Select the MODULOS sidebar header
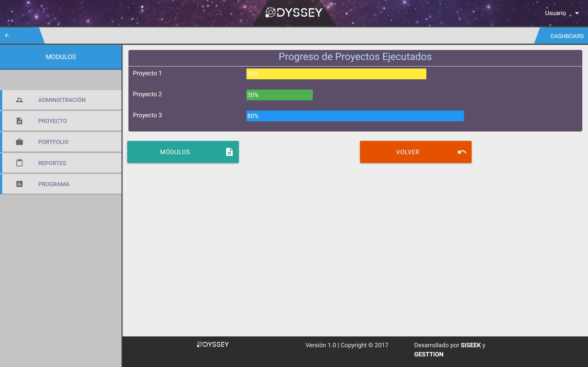Image resolution: width=588 pixels, height=367 pixels. point(61,57)
